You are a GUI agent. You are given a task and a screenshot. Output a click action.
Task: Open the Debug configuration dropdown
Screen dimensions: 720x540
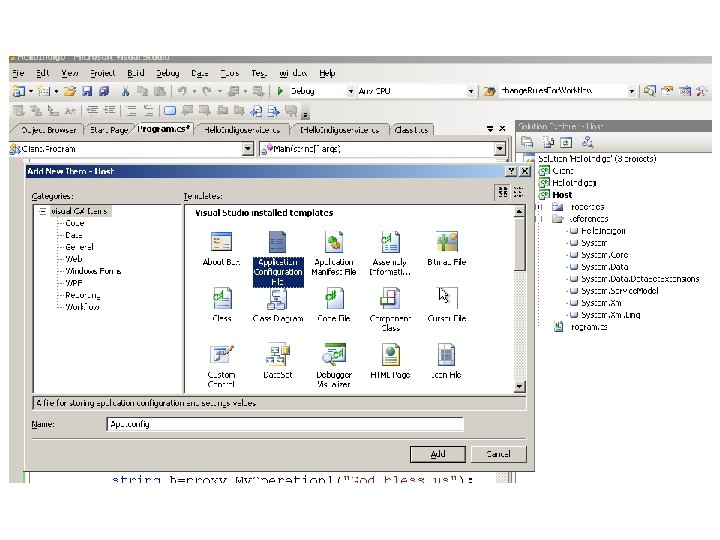[x=351, y=91]
